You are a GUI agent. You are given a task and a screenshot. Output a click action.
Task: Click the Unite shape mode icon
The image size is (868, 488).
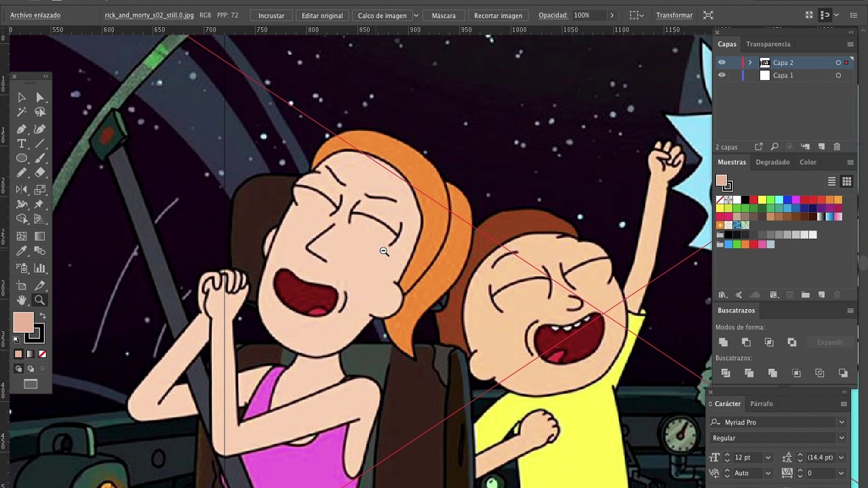(x=724, y=342)
